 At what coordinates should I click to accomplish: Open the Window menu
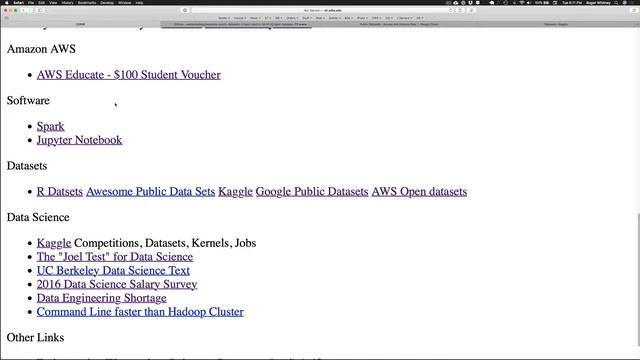pos(125,3)
